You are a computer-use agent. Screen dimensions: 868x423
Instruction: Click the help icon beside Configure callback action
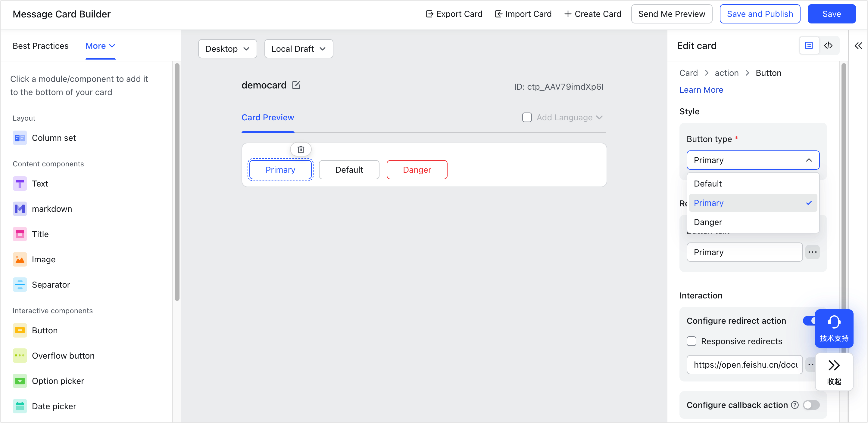(795, 405)
